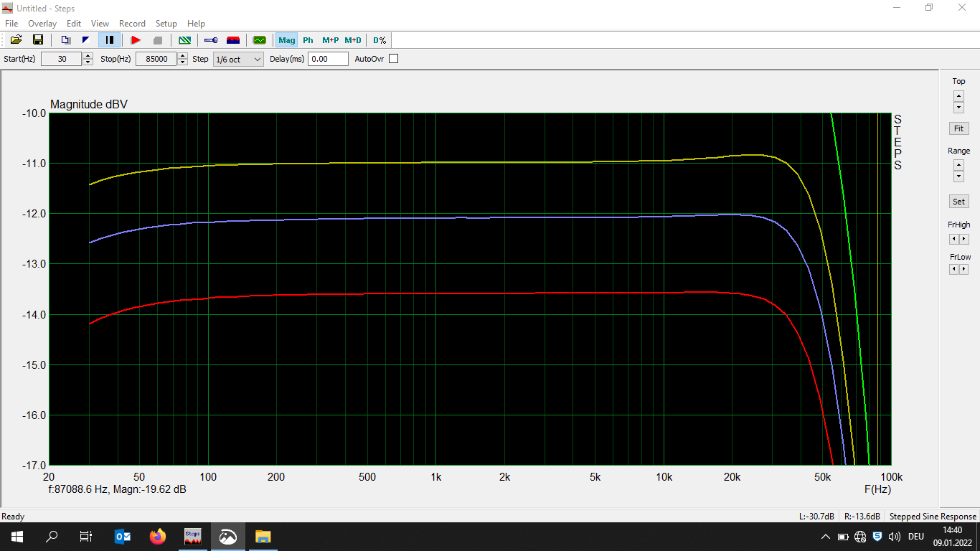Screen dimensions: 980x551
Task: Open the Step 1/6 oct dropdown
Action: point(238,60)
